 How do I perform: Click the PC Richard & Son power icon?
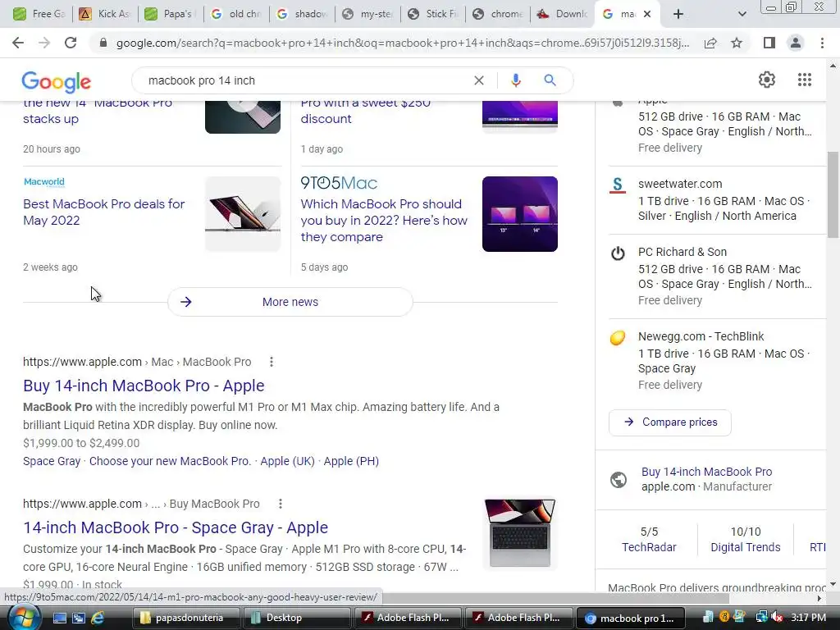(618, 253)
